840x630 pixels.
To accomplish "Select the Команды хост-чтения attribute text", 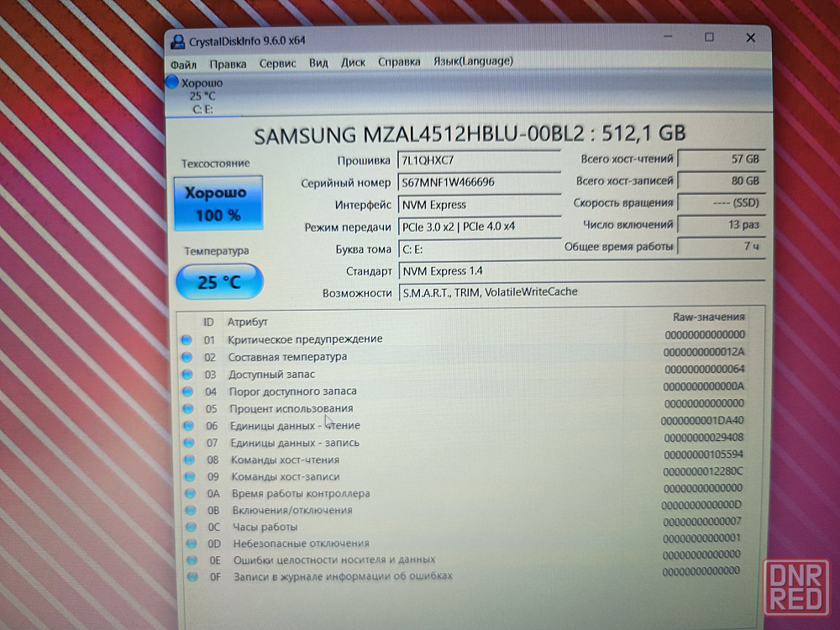I will pos(285,459).
